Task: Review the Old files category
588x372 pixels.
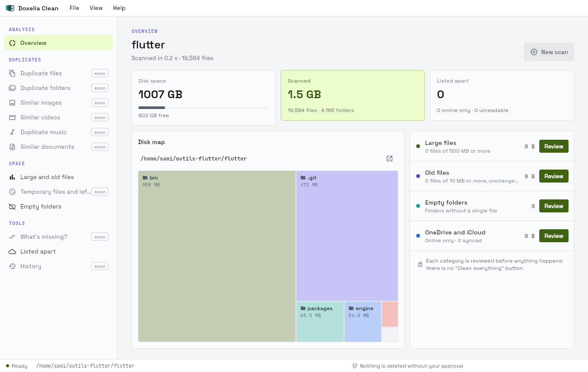Action: pyautogui.click(x=553, y=176)
